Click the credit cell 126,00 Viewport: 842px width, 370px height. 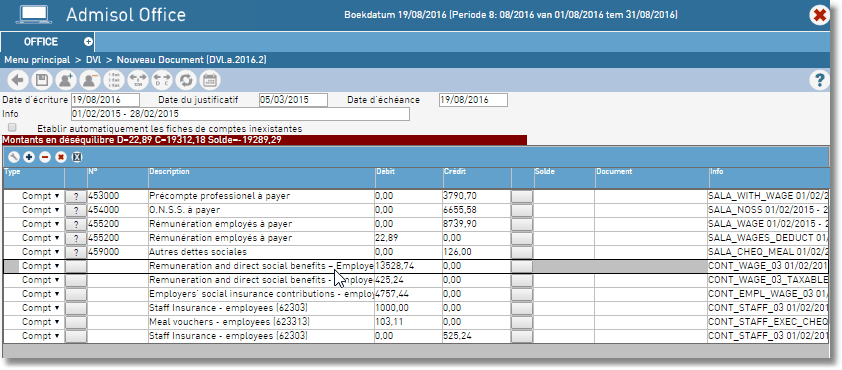coord(477,252)
